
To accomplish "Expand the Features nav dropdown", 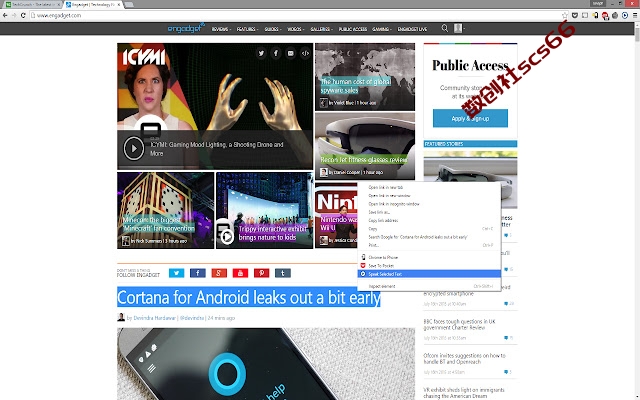I will coord(247,29).
